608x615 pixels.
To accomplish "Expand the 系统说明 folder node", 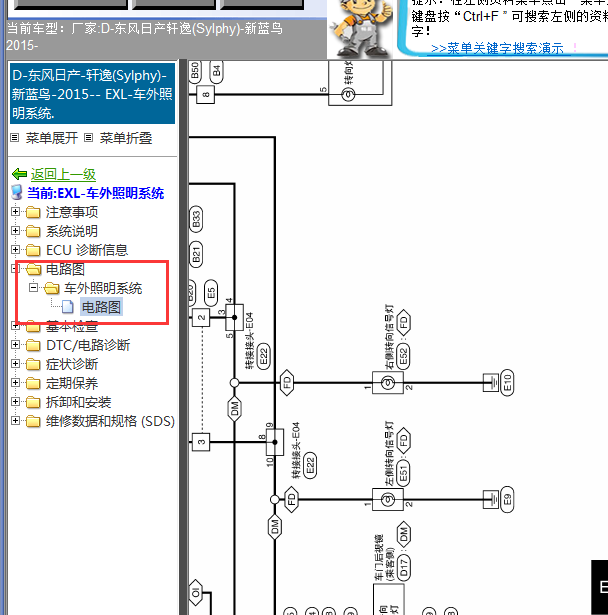I will point(15,231).
